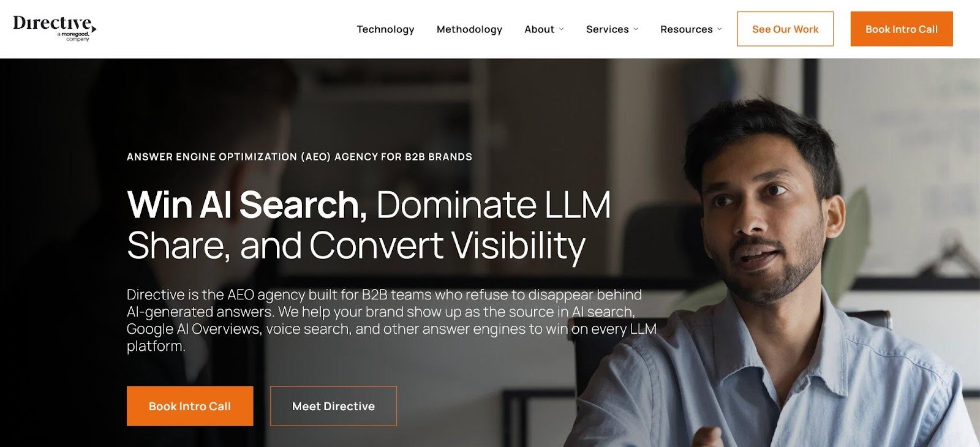The width and height of the screenshot is (980, 447).
Task: Click the hero Book Intro Call button
Action: click(190, 406)
